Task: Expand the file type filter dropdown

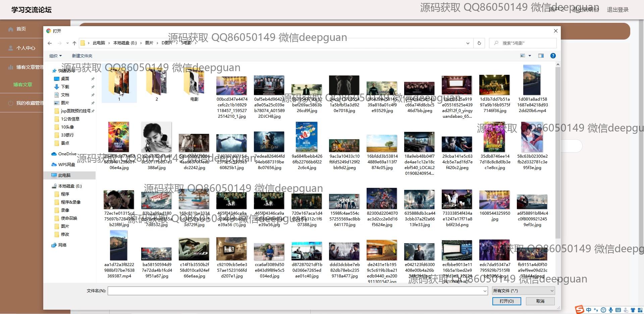Action: point(523,291)
